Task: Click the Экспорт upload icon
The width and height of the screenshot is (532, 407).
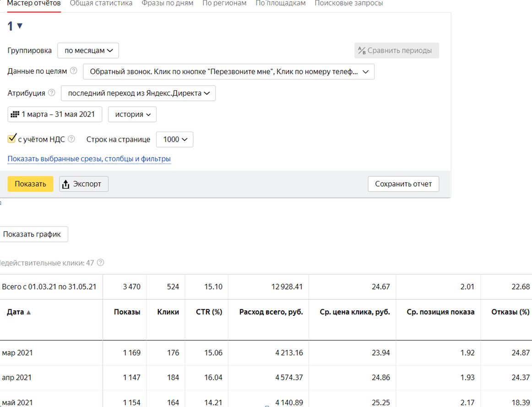Action: (x=66, y=184)
